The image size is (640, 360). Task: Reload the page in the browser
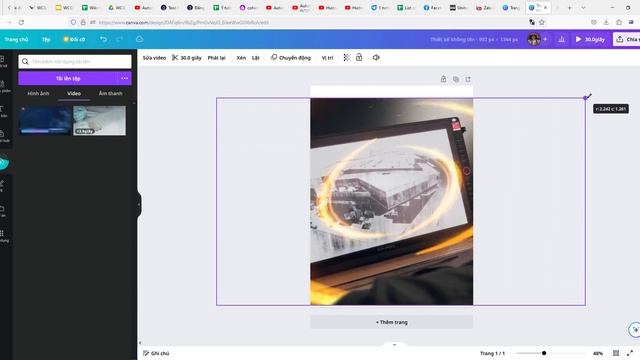click(x=21, y=22)
